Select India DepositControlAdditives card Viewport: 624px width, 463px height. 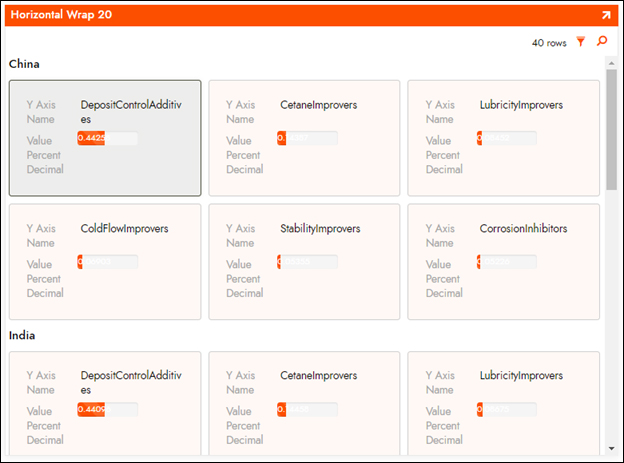tap(105, 400)
